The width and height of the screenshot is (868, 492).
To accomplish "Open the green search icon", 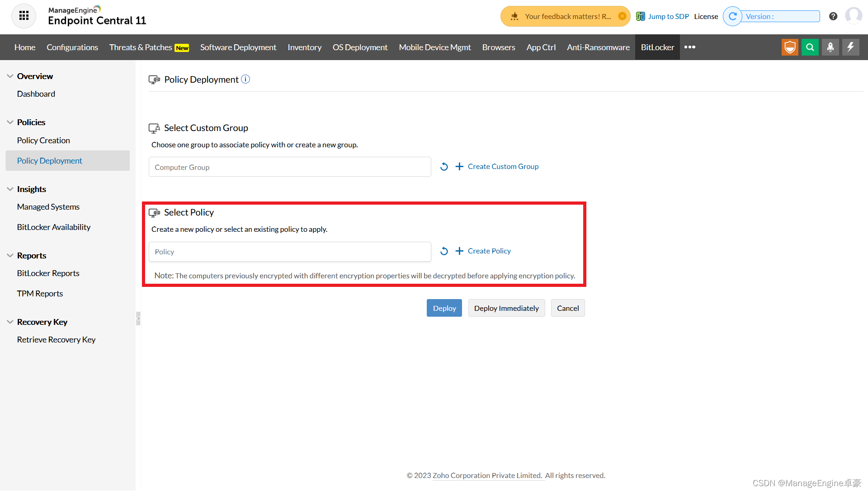I will (810, 47).
